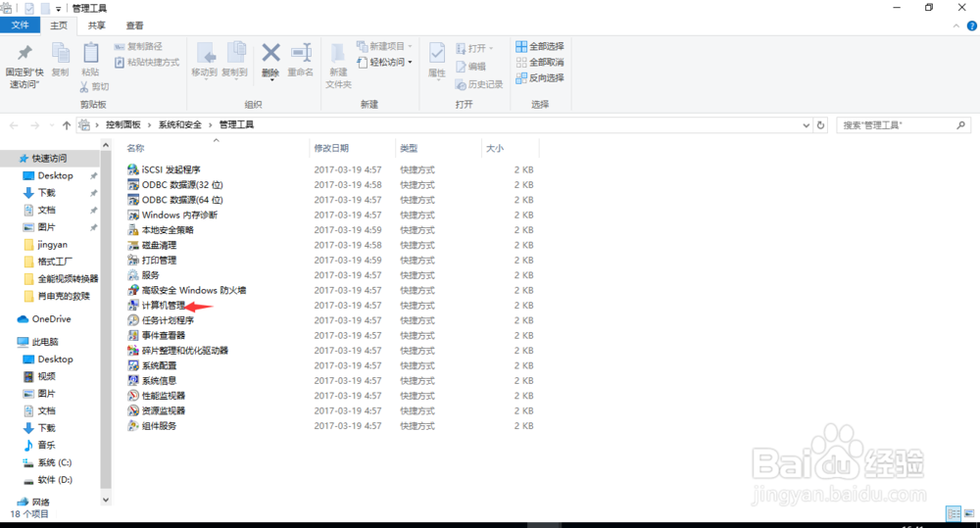Select the Local Security Policy shortcut
The width and height of the screenshot is (980, 528).
point(161,229)
